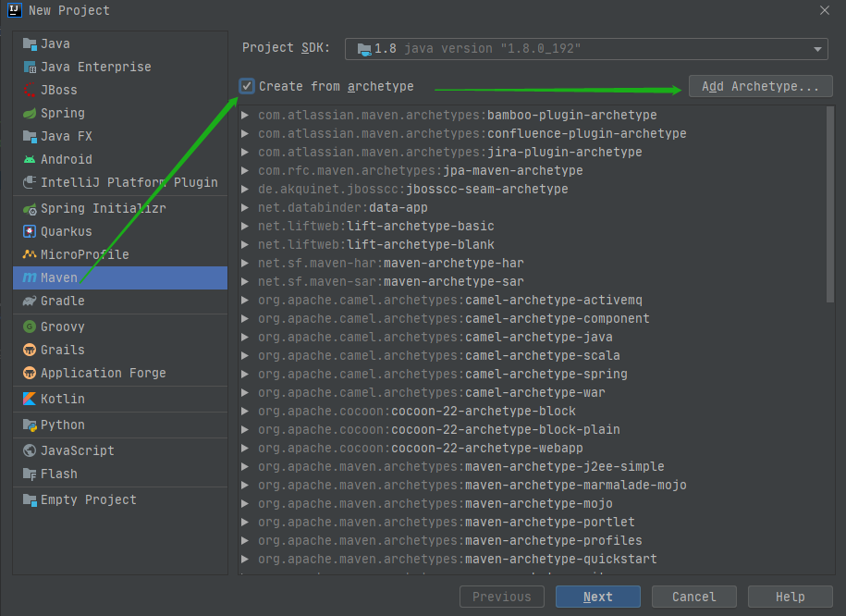
Task: Select cocoon-22-archetype-block row
Action: click(x=532, y=411)
